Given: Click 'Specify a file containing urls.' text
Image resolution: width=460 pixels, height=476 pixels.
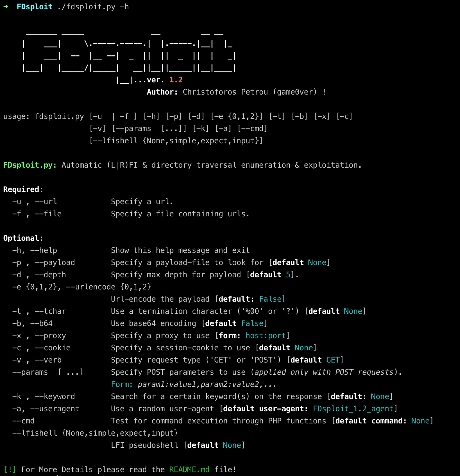Looking at the screenshot, I should pos(180,214).
